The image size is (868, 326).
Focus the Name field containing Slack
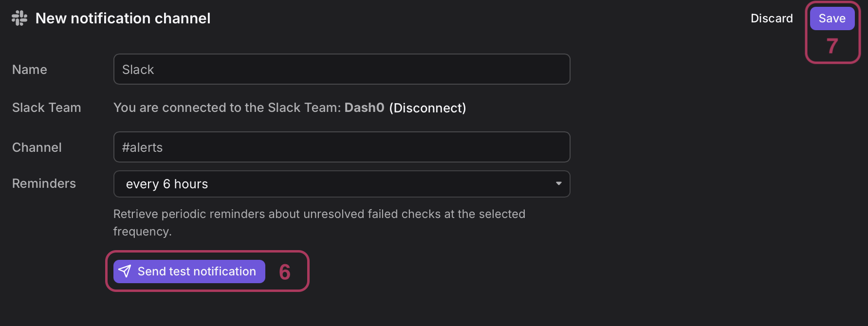(x=342, y=69)
